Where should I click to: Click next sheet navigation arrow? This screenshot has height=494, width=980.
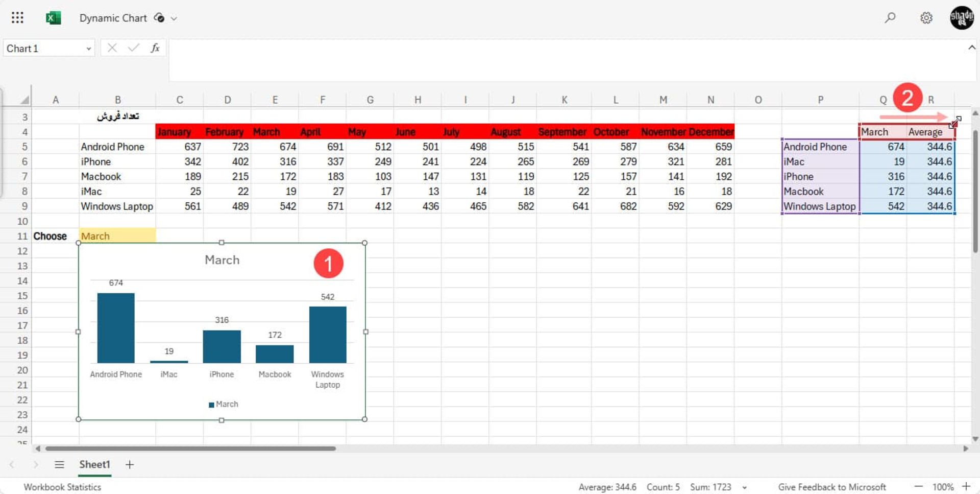point(35,464)
